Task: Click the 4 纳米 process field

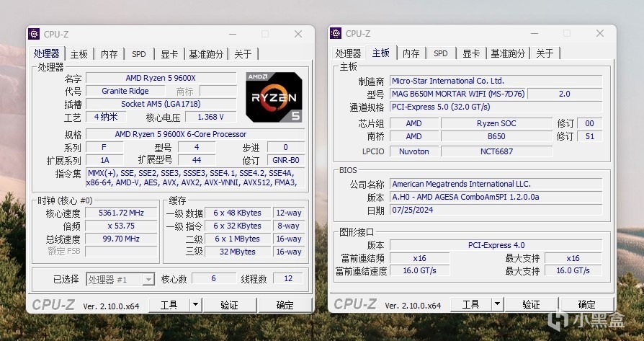Action: pos(106,117)
